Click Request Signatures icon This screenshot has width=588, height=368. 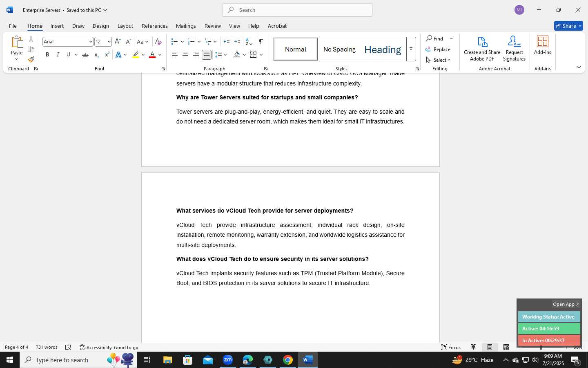514,49
